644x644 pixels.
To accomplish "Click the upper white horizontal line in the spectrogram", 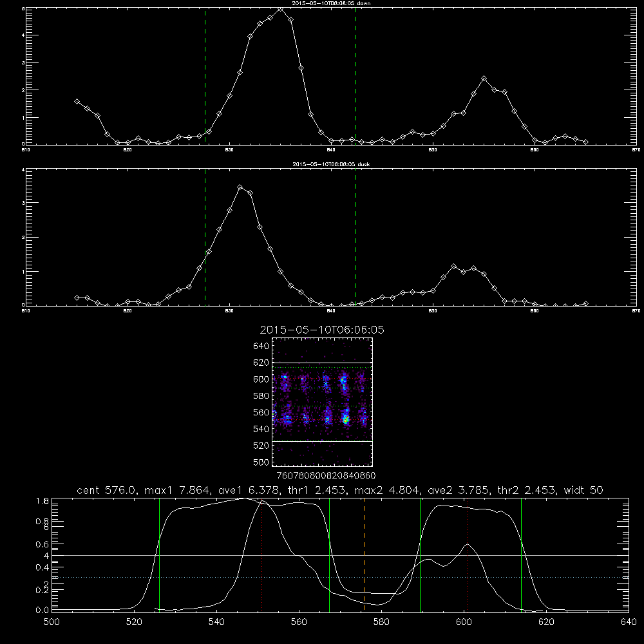I will tap(322, 363).
